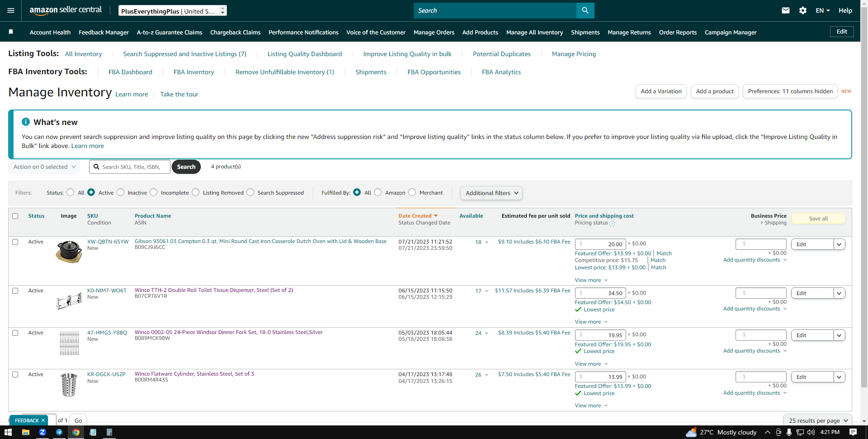The width and height of the screenshot is (868, 439).
Task: Click the What's new info icon
Action: [x=26, y=122]
